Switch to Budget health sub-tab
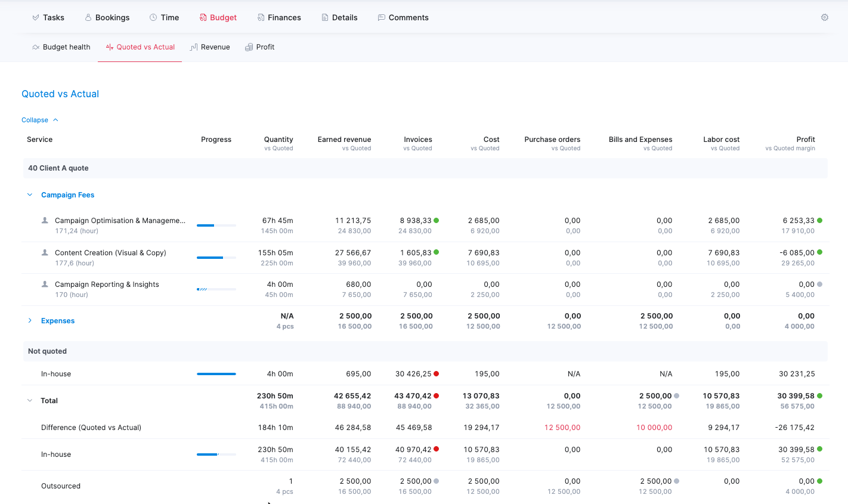 click(61, 47)
